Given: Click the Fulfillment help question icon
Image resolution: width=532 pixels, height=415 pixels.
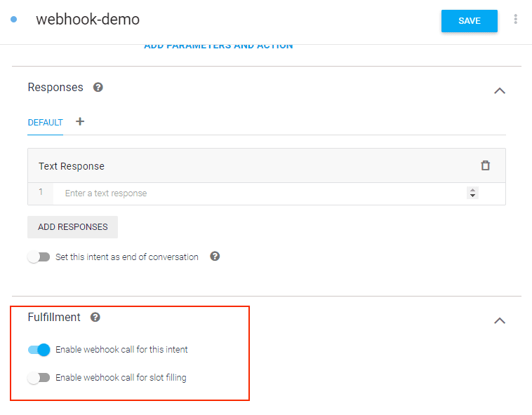Looking at the screenshot, I should point(95,318).
